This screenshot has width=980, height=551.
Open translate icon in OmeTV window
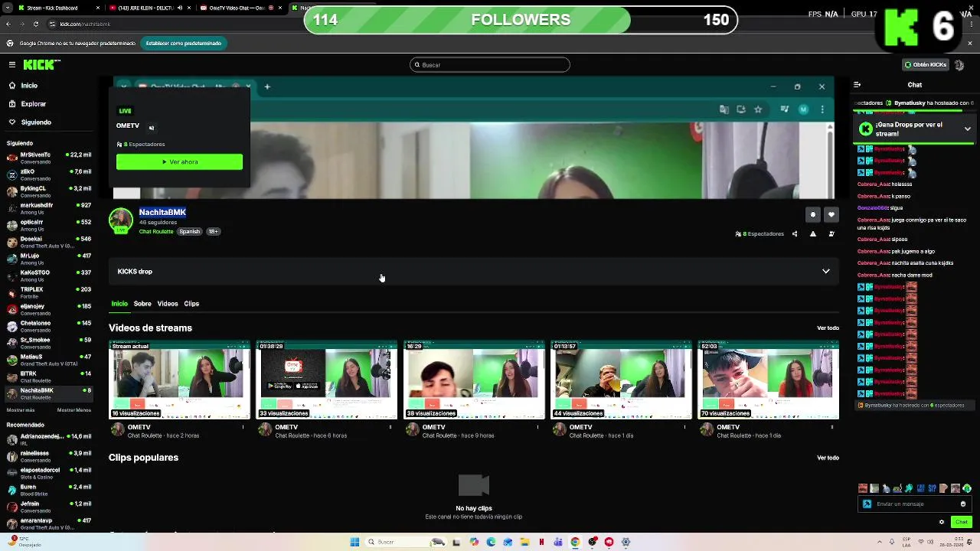[724, 109]
